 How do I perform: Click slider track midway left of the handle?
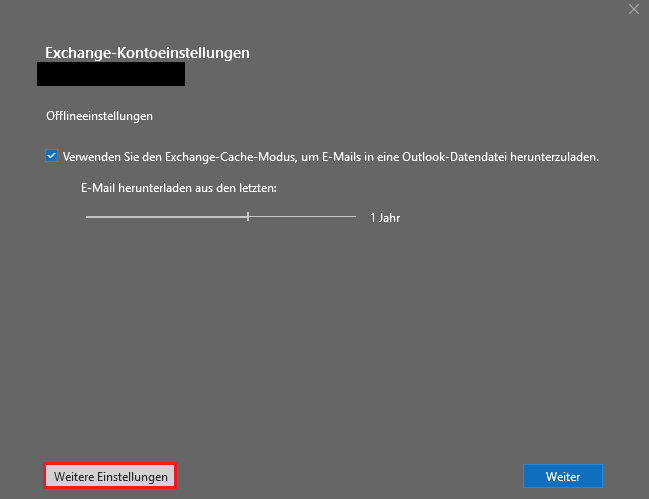pos(167,216)
